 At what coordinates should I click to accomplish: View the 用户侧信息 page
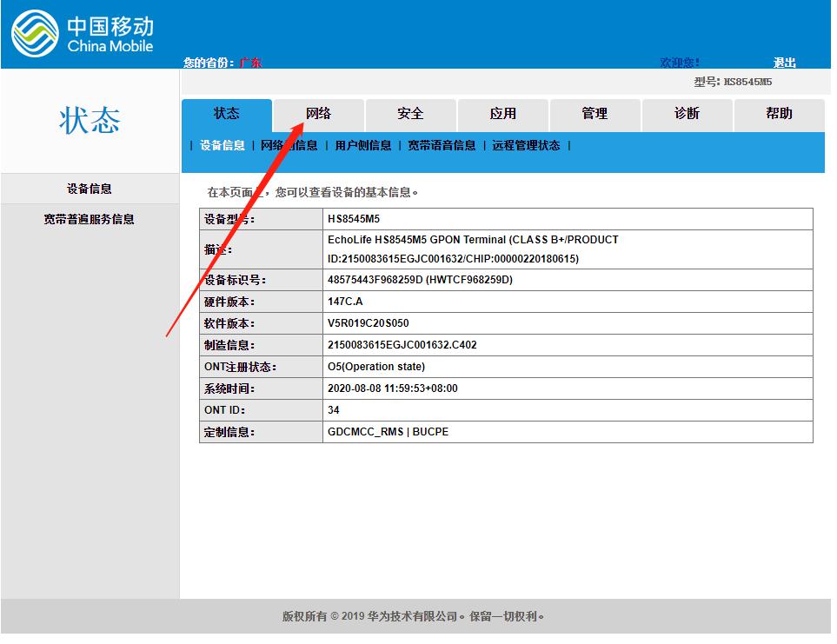pos(365,146)
